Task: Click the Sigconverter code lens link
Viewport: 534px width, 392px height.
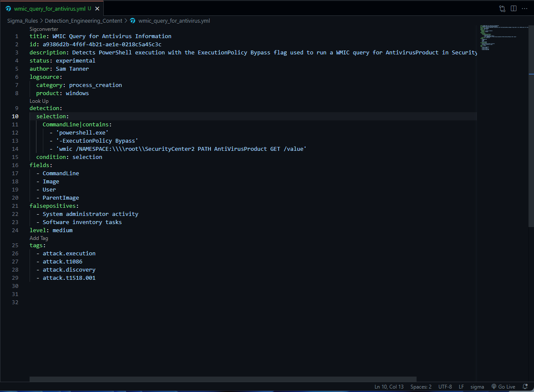Action: (x=44, y=29)
